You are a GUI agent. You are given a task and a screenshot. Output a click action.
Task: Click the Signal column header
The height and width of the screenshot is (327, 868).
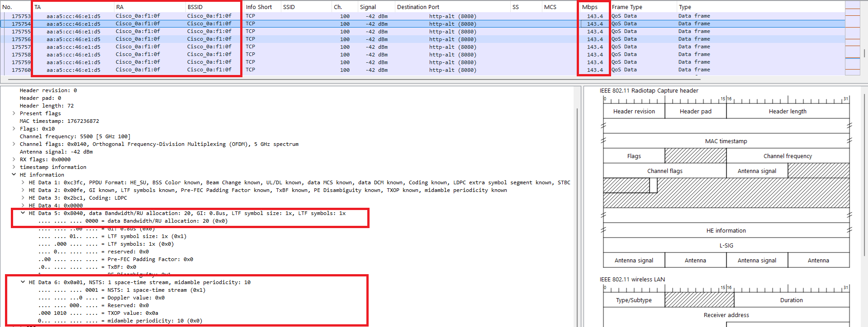[368, 7]
